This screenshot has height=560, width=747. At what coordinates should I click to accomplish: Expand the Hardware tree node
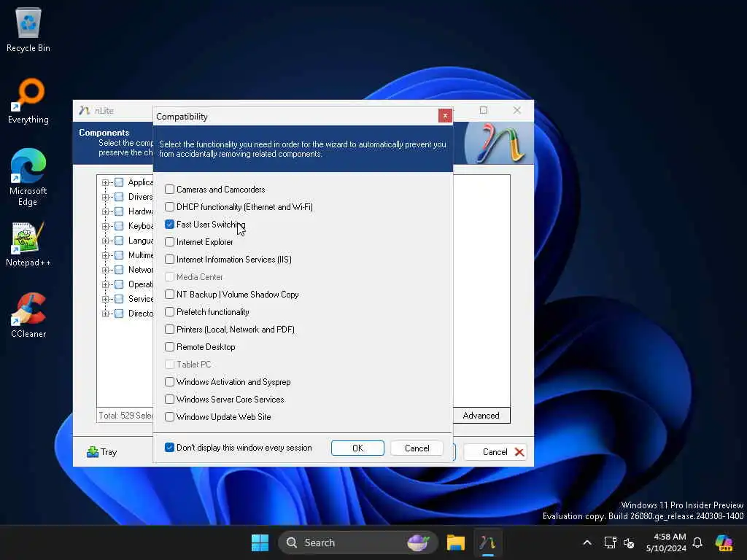point(105,211)
